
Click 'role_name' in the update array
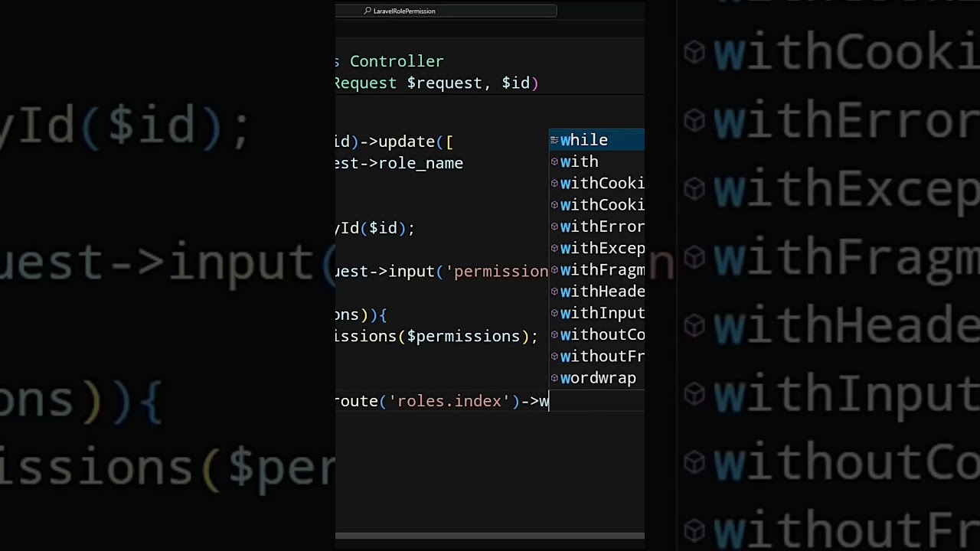pos(421,163)
